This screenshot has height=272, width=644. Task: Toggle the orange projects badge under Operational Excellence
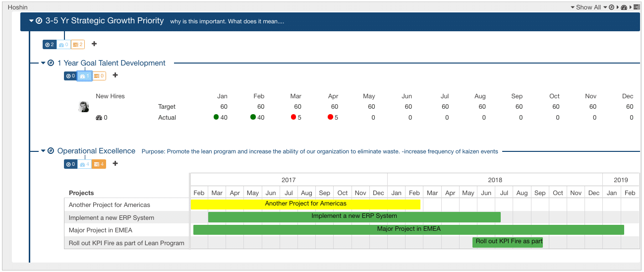click(x=99, y=164)
